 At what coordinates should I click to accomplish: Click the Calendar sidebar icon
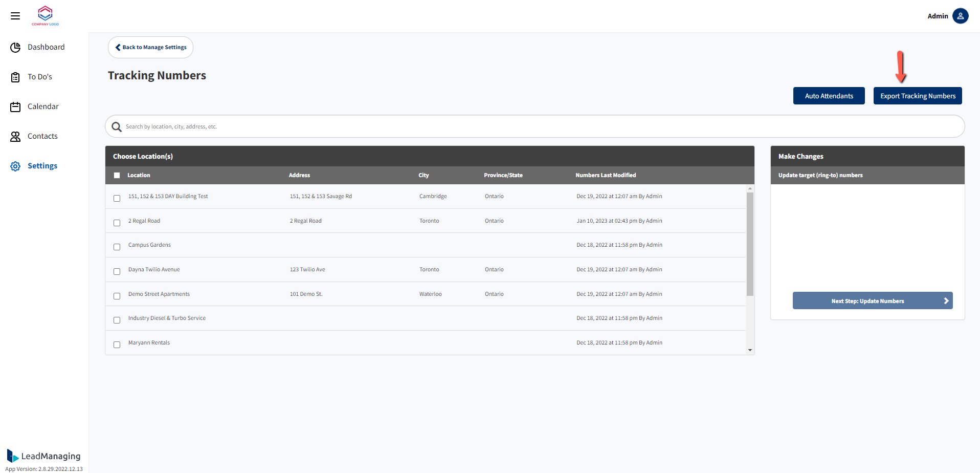(15, 107)
